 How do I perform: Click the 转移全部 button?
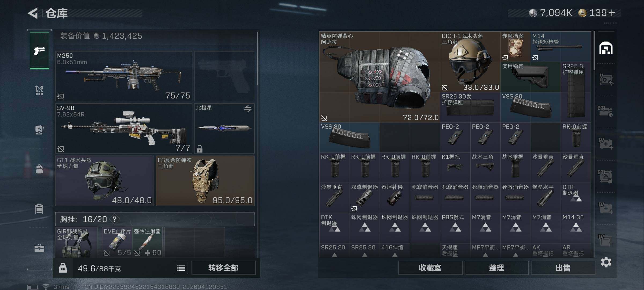click(223, 268)
